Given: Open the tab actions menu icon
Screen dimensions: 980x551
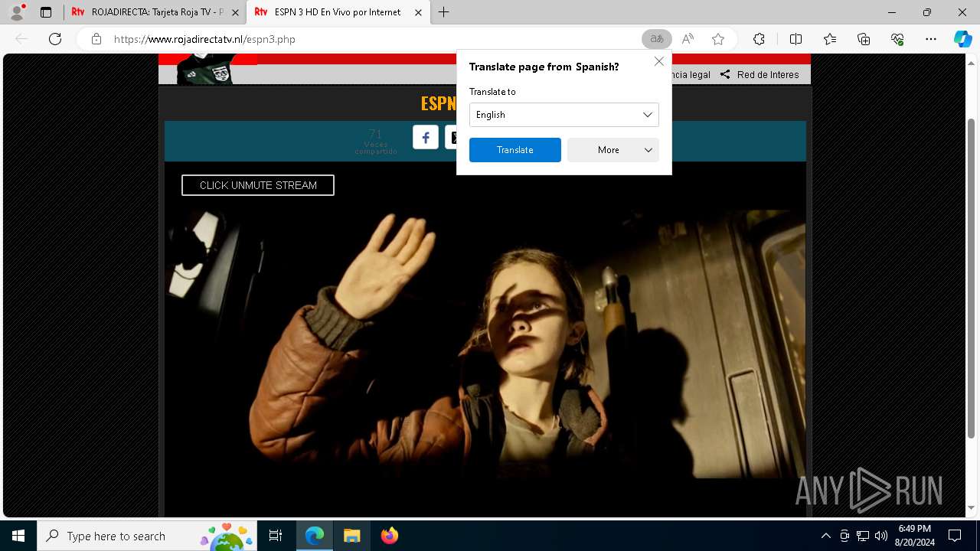Looking at the screenshot, I should click(x=46, y=12).
